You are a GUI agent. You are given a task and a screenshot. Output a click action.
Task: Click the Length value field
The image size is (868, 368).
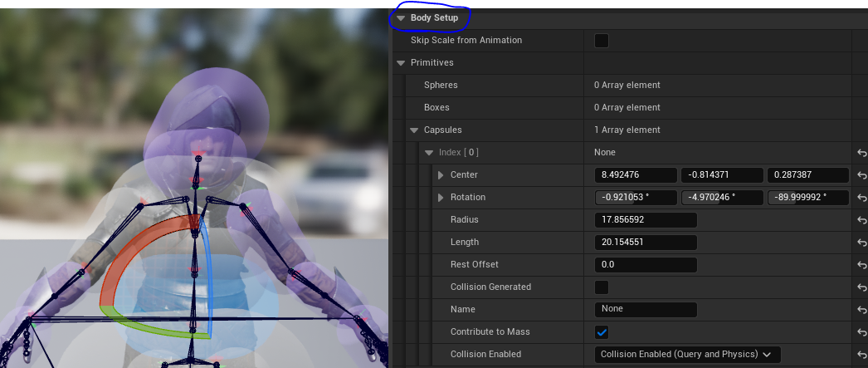point(646,243)
